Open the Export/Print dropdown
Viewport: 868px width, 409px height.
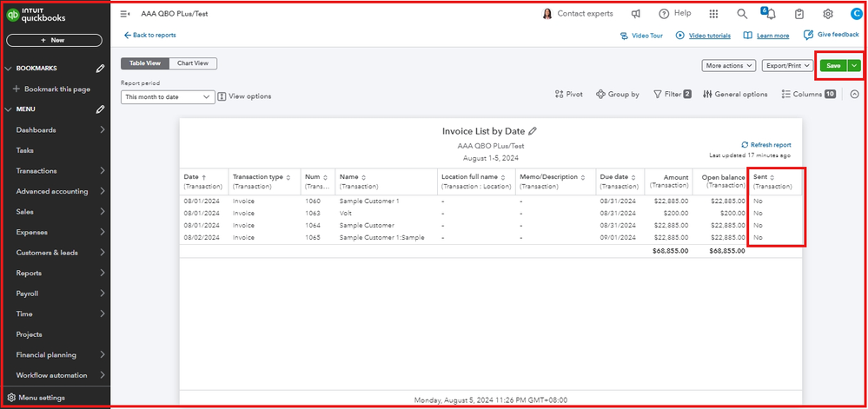coord(786,65)
